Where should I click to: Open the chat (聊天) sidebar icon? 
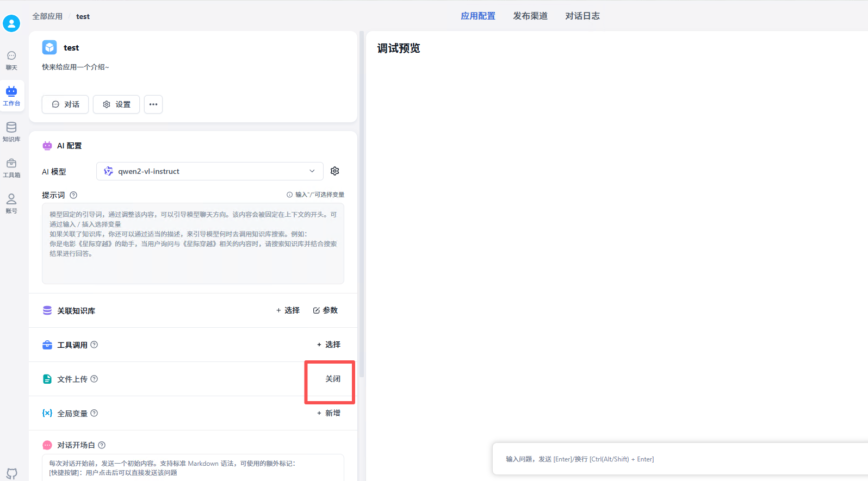(x=11, y=60)
